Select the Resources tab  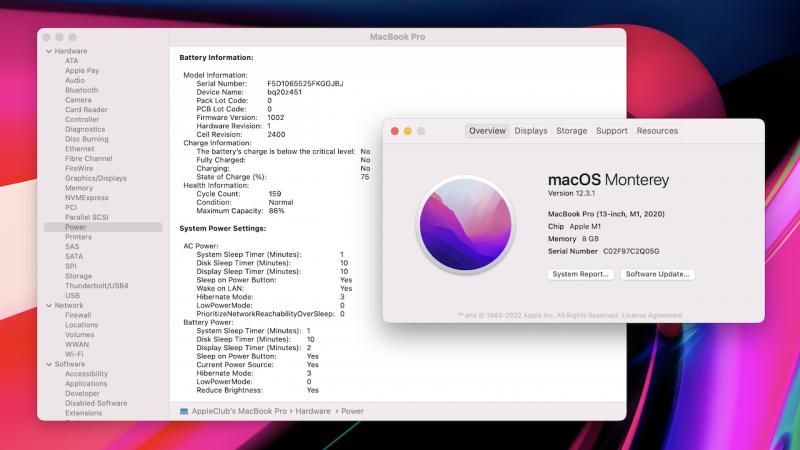tap(657, 131)
